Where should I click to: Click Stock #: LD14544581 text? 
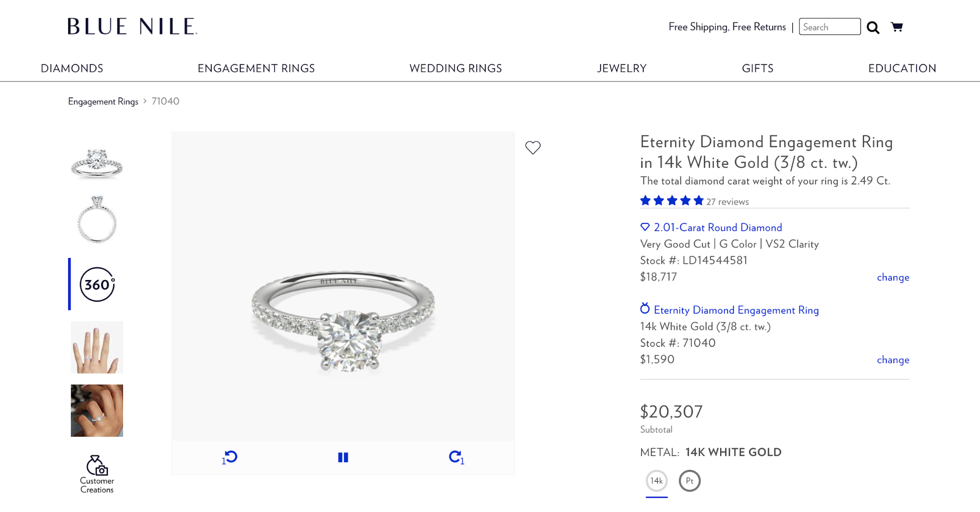pyautogui.click(x=694, y=260)
